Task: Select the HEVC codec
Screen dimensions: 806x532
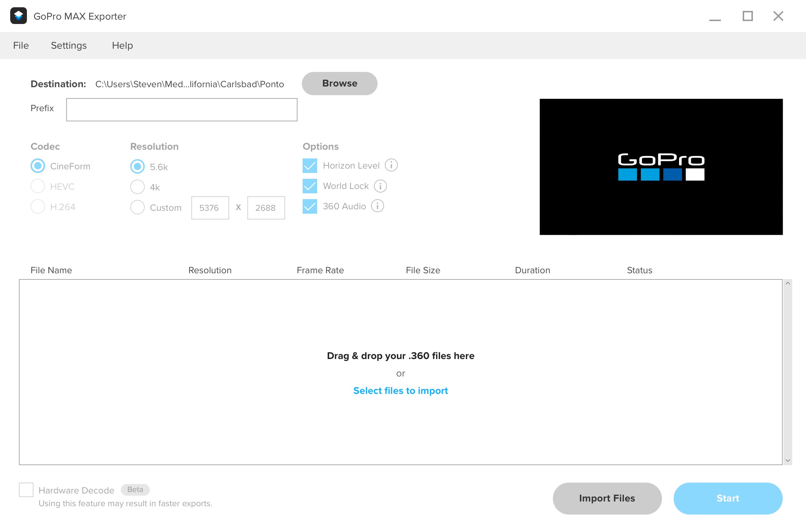Action: point(37,186)
